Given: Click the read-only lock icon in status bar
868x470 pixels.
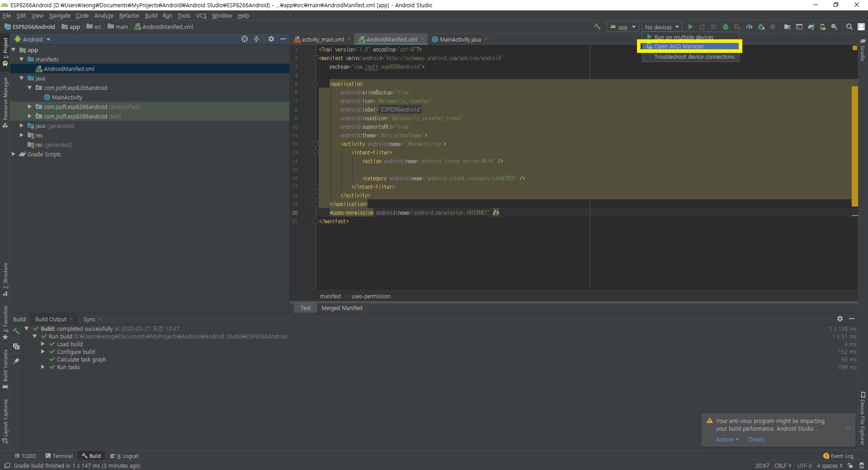Looking at the screenshot, I should [850, 465].
